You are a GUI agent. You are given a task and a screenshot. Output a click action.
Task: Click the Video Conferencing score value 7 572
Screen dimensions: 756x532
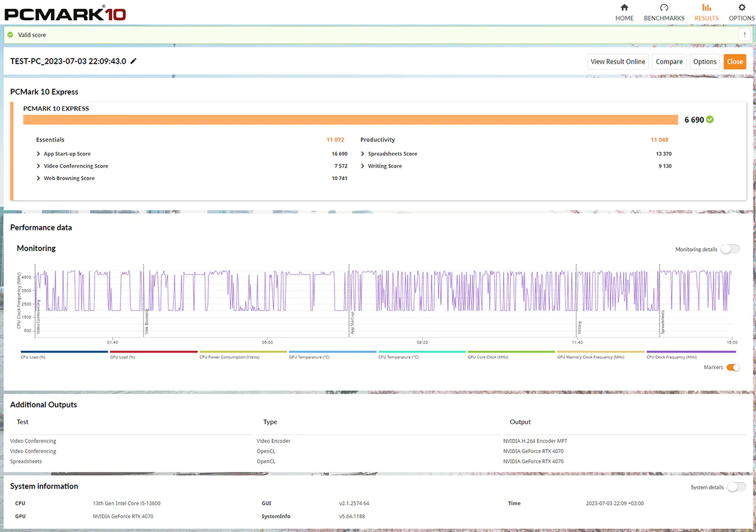point(341,166)
